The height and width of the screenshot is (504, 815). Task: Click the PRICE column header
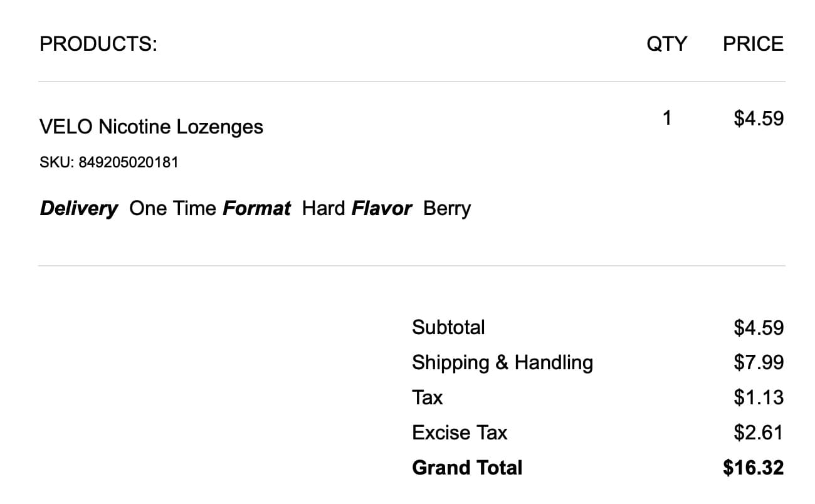coord(753,44)
